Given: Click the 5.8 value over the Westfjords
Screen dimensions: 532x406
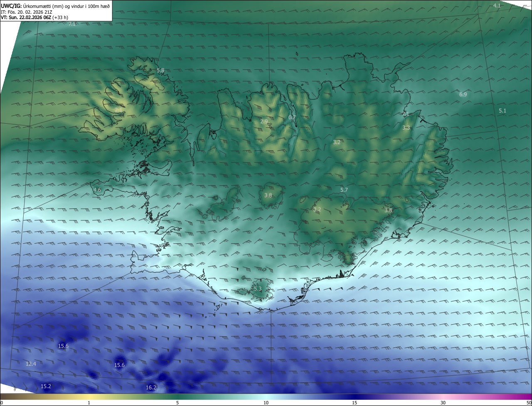Looking at the screenshot, I should [160, 71].
